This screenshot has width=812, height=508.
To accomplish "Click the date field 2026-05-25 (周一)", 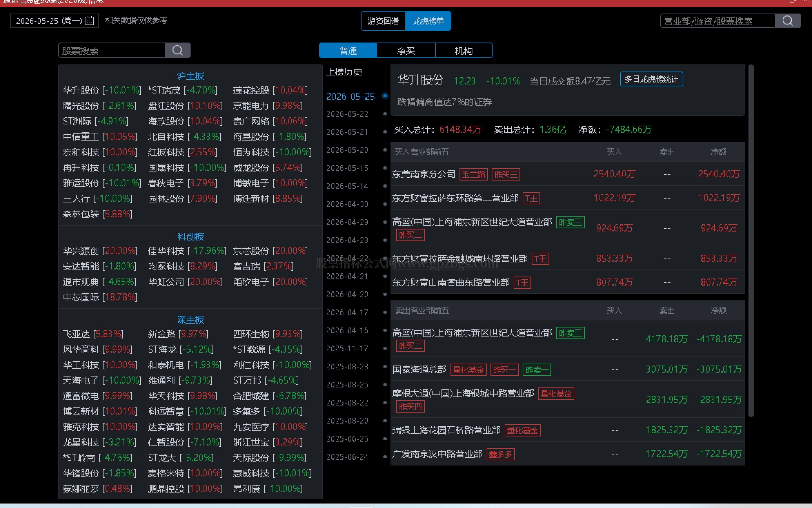I will (x=54, y=21).
